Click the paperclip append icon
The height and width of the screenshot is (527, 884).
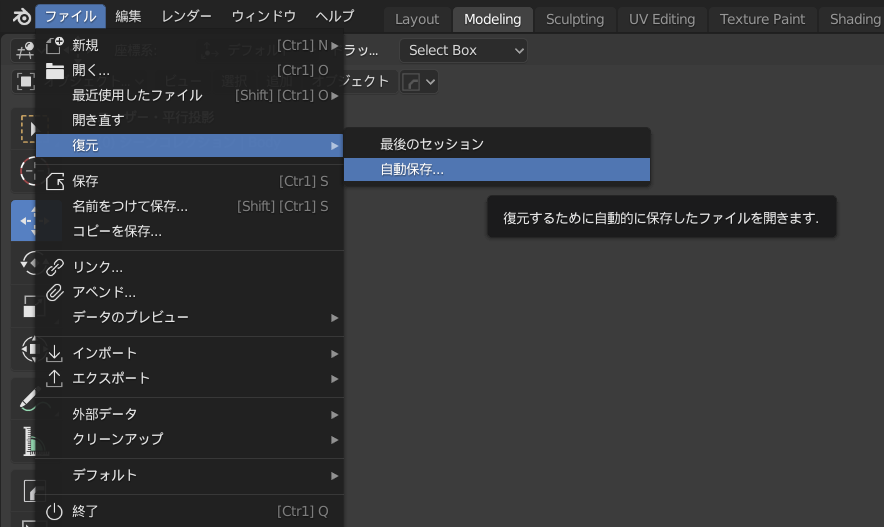coord(55,292)
